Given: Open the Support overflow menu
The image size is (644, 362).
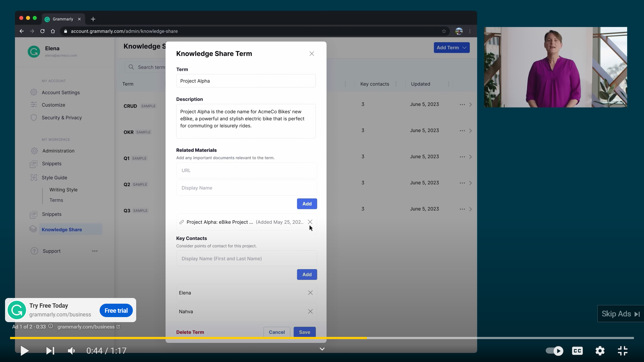Looking at the screenshot, I should click(x=95, y=251).
